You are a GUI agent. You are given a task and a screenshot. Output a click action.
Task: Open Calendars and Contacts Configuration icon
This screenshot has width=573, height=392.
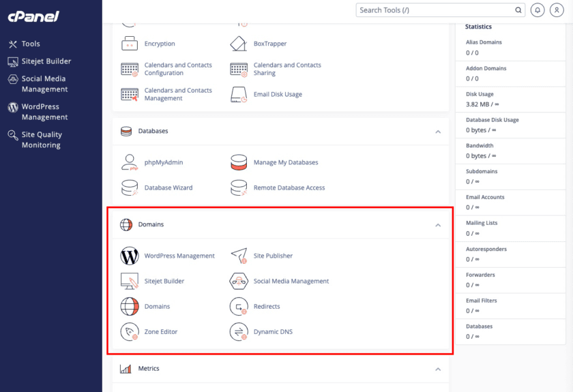click(x=130, y=69)
